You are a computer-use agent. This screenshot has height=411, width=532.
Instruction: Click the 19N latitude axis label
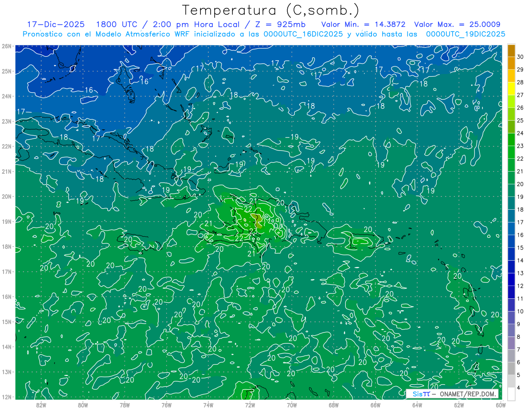coord(6,221)
